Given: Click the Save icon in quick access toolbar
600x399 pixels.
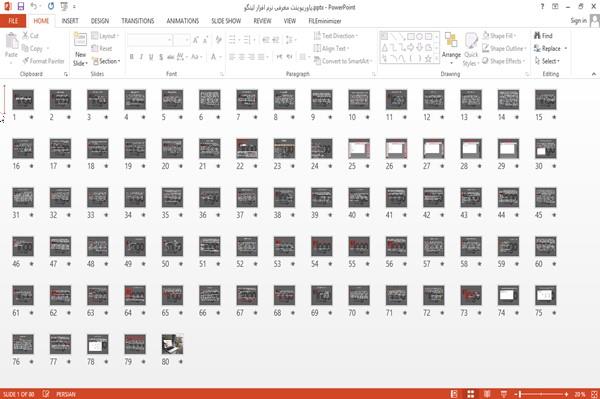Looking at the screenshot, I should coord(21,7).
